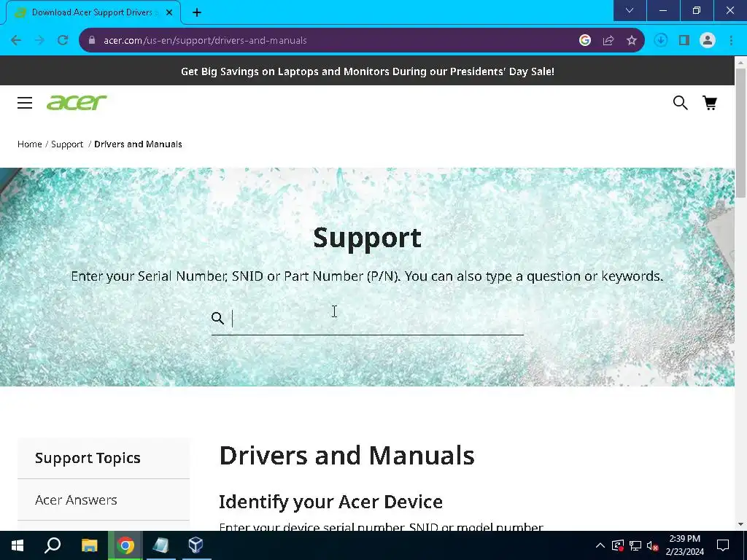747x560 pixels.
Task: Open the notification center icon
Action: click(723, 545)
